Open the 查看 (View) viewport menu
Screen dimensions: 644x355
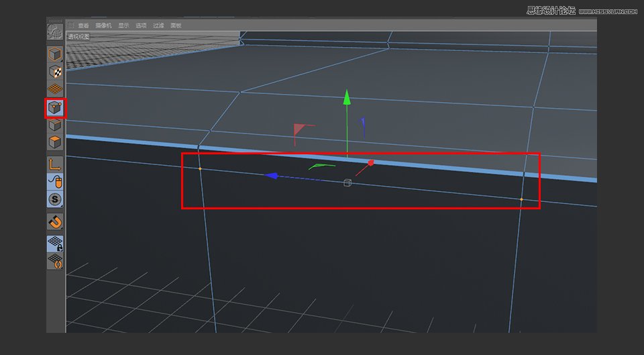(x=83, y=26)
